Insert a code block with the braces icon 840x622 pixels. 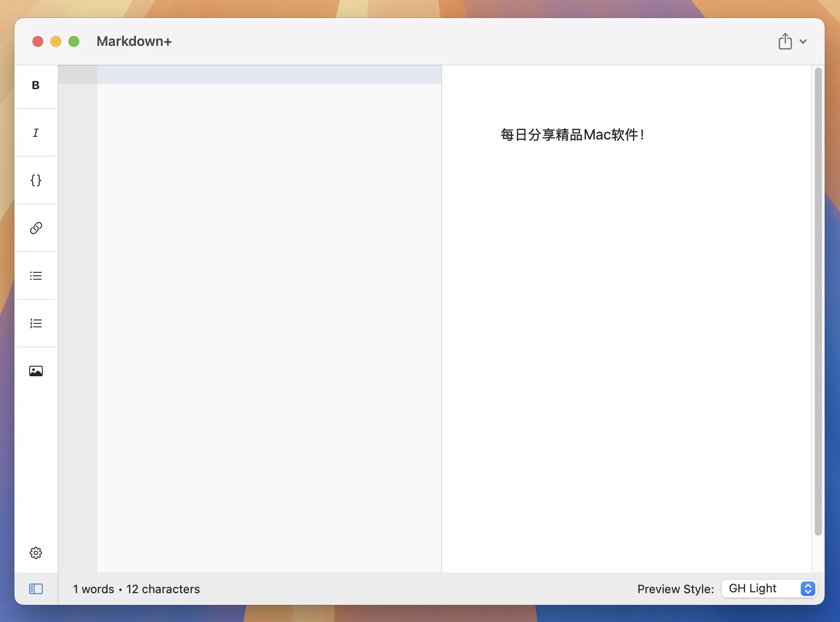(x=36, y=180)
